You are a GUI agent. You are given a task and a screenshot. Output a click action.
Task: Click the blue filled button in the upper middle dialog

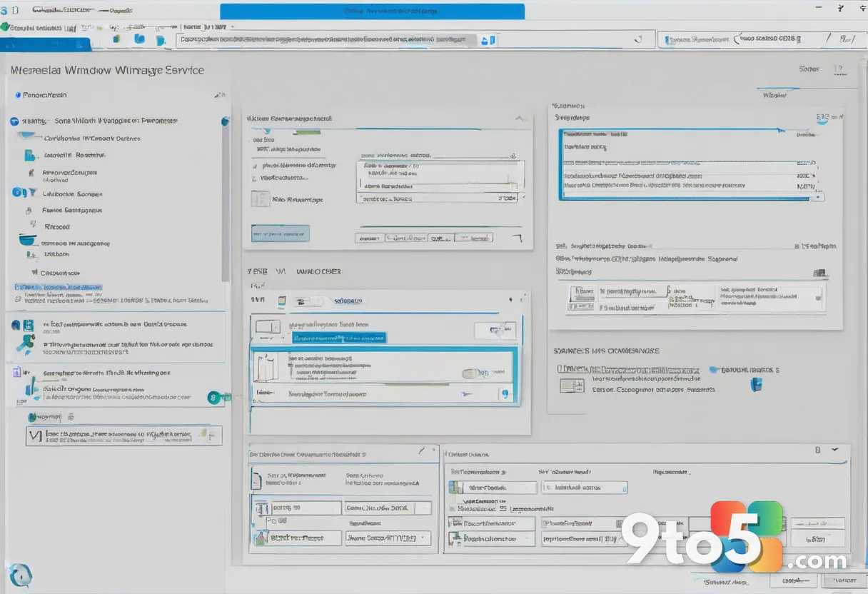(280, 233)
